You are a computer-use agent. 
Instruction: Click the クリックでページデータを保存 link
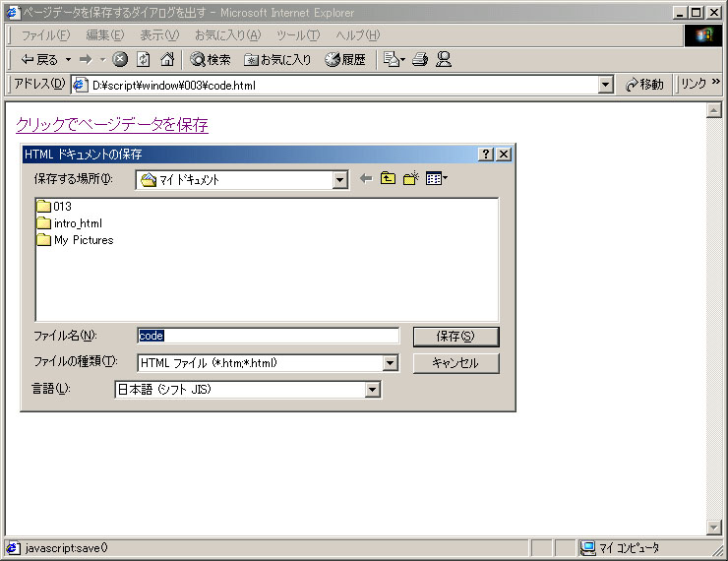coord(112,125)
